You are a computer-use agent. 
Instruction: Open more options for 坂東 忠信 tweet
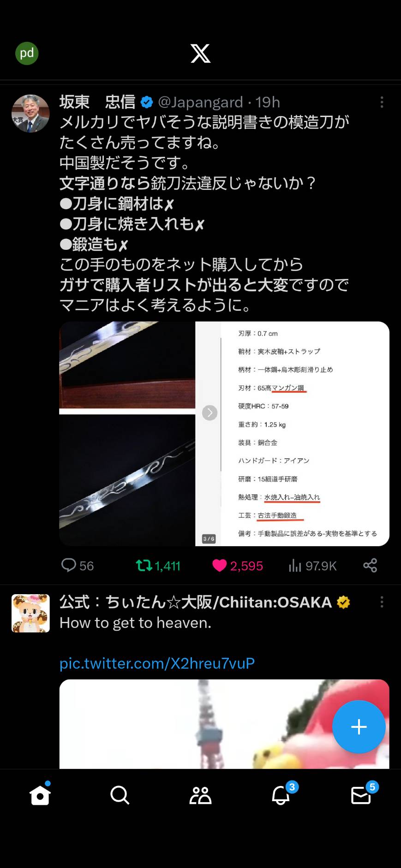coord(382,102)
